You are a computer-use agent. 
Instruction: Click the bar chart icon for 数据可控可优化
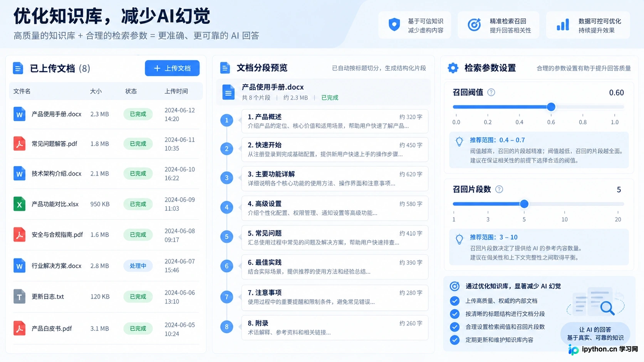pos(563,25)
